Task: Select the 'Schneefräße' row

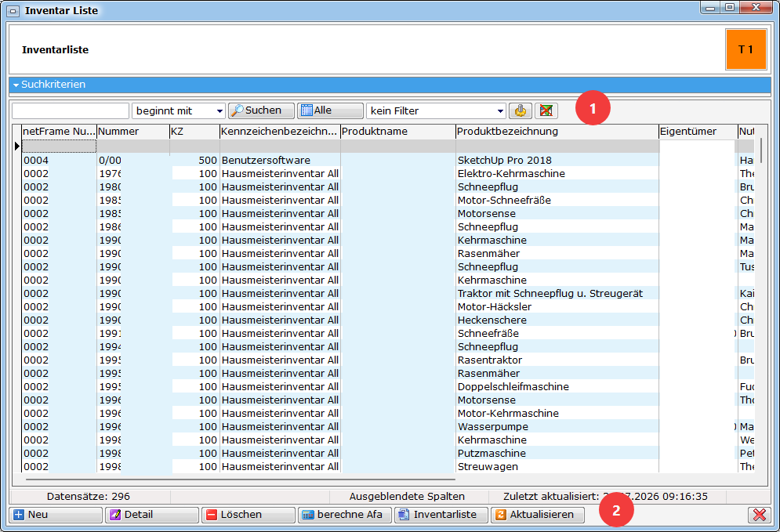Action: click(x=388, y=334)
